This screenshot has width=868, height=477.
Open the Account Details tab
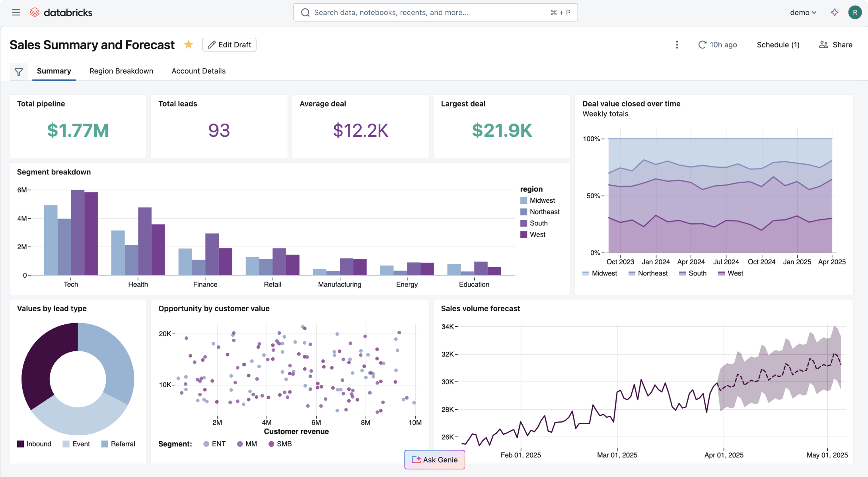click(198, 71)
